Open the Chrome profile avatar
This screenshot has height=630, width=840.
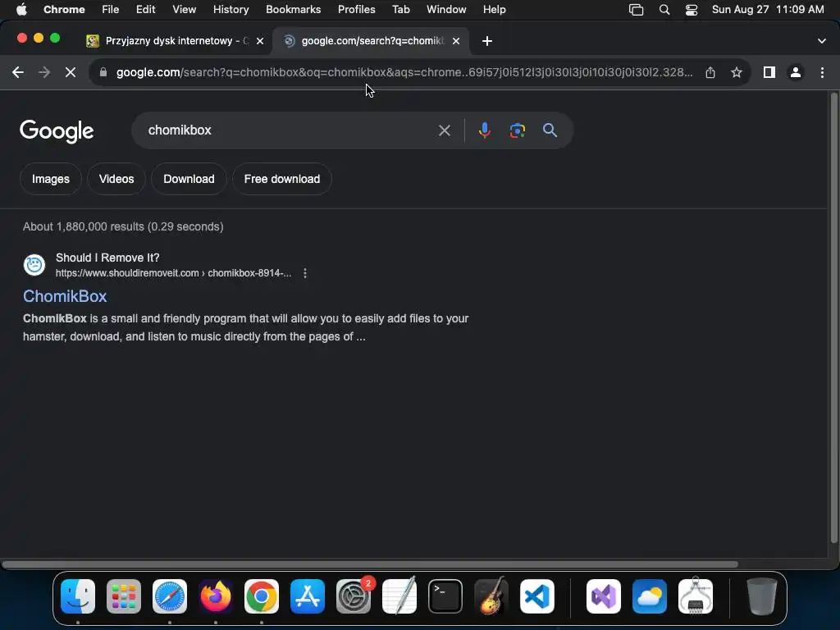click(x=796, y=72)
